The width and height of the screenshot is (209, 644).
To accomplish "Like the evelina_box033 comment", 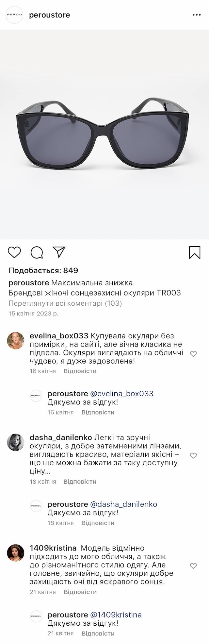I will click(193, 354).
